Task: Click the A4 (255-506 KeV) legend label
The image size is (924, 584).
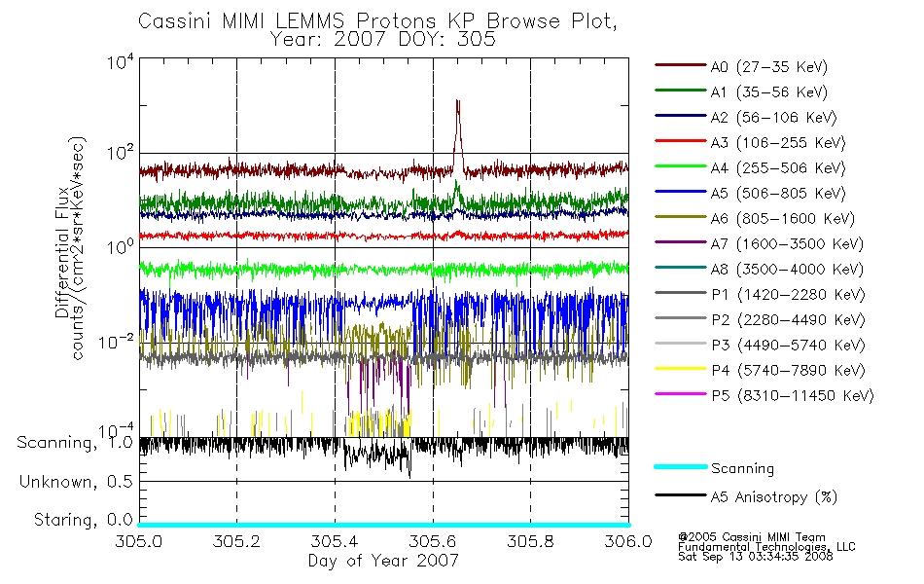Action: tap(778, 168)
